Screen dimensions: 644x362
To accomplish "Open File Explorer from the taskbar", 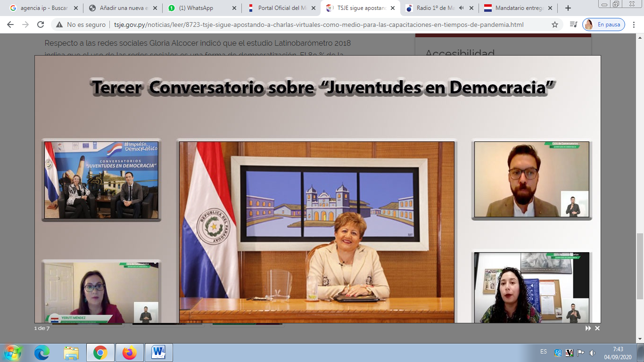I will pyautogui.click(x=71, y=353).
